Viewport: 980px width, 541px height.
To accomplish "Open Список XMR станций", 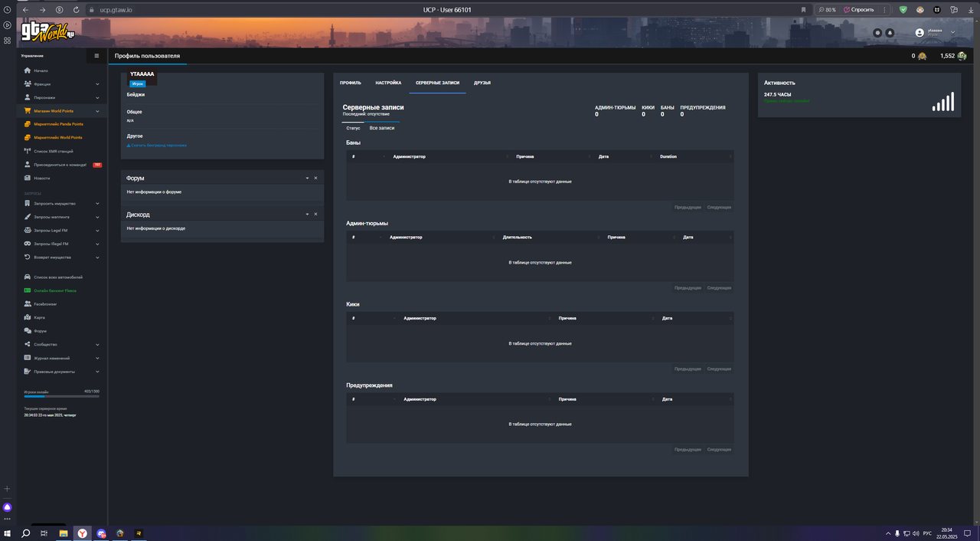I will pyautogui.click(x=54, y=151).
